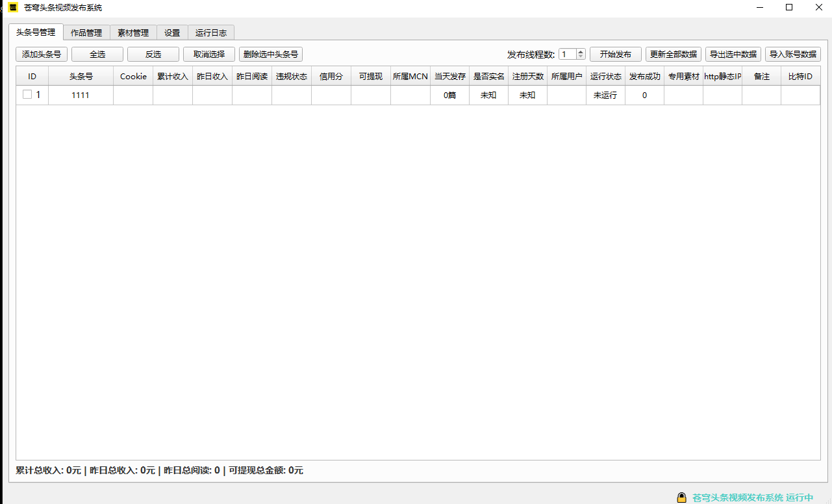This screenshot has height=504, width=832.
Task: Click the 运行状态 column header
Action: coord(606,76)
